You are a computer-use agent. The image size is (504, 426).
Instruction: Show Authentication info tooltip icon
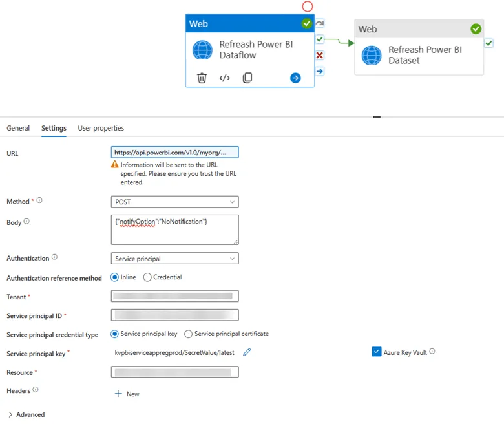tap(55, 257)
